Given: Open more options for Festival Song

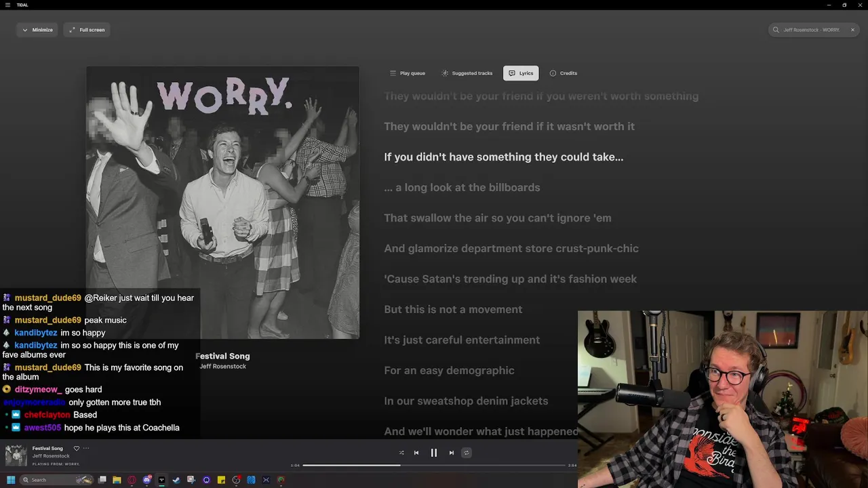Looking at the screenshot, I should [86, 449].
